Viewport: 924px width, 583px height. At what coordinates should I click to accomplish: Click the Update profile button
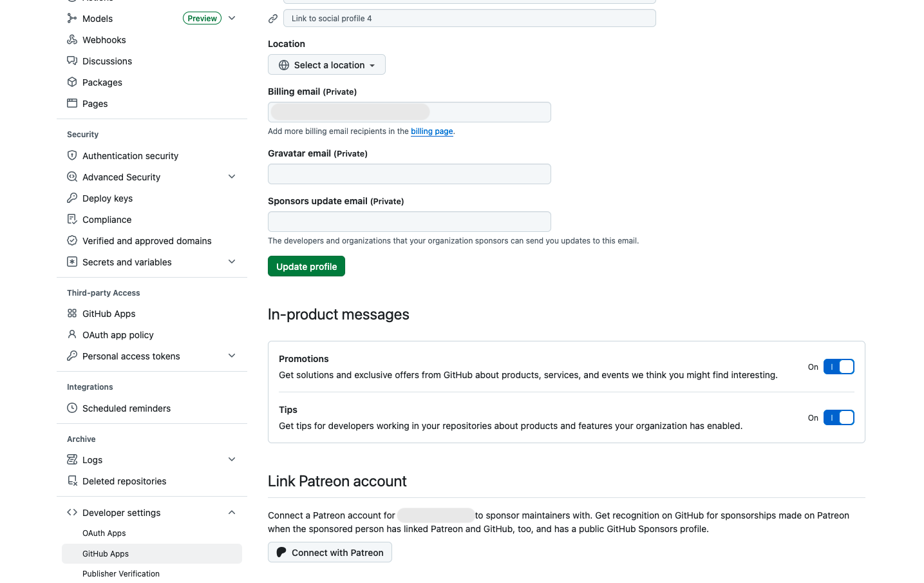[306, 266]
